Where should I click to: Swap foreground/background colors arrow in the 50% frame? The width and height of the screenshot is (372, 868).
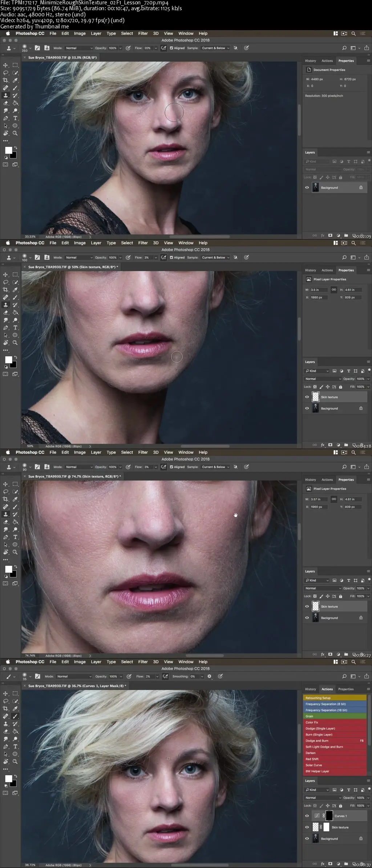point(15,357)
